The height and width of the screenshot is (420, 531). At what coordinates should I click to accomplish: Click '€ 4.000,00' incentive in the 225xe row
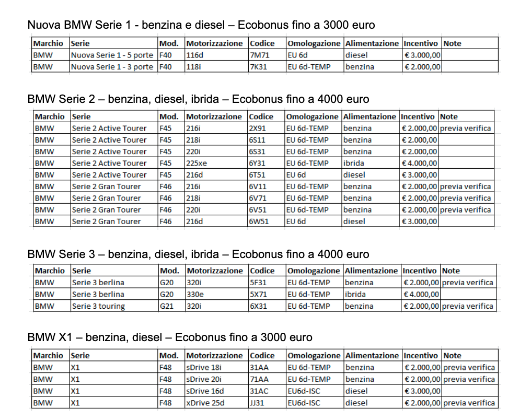(x=419, y=163)
